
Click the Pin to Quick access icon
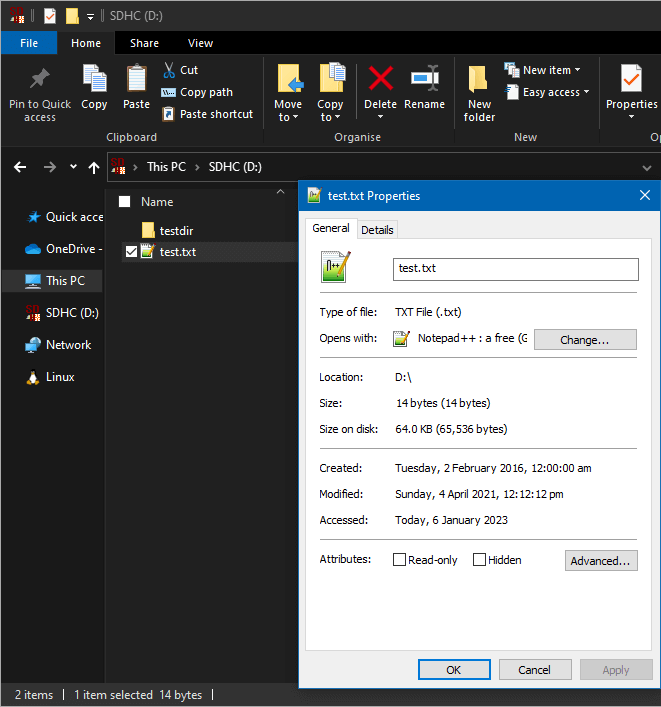click(40, 80)
